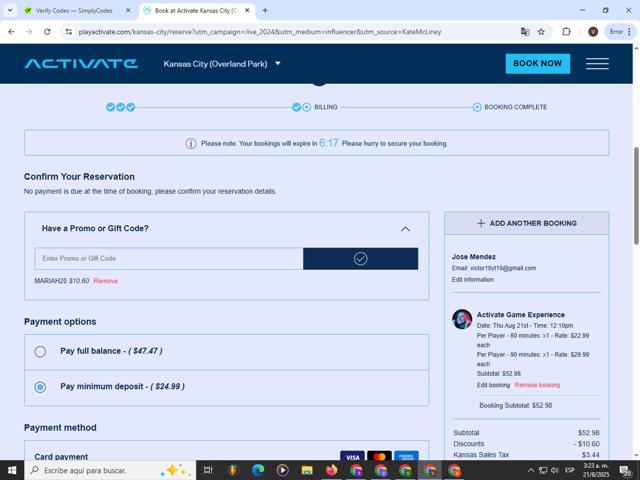This screenshot has width=640, height=480.
Task: Click the Booking Subtotal $52.98 text
Action: coord(516,405)
